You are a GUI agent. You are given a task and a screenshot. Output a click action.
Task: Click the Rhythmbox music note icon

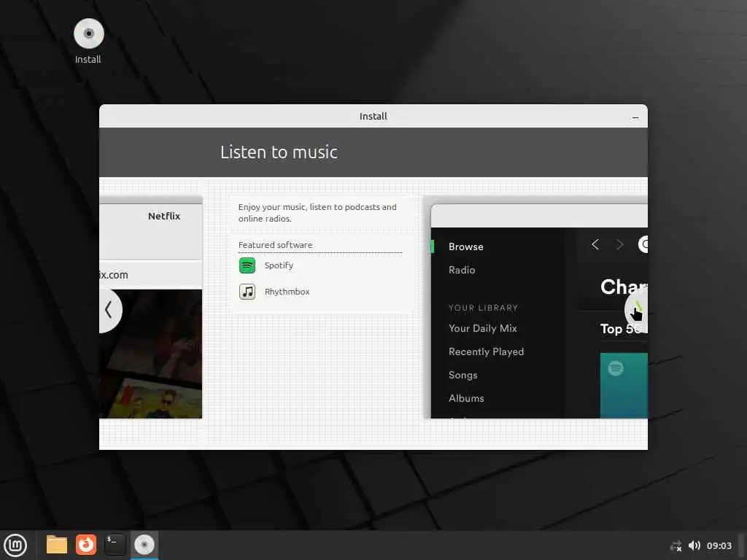[247, 292]
